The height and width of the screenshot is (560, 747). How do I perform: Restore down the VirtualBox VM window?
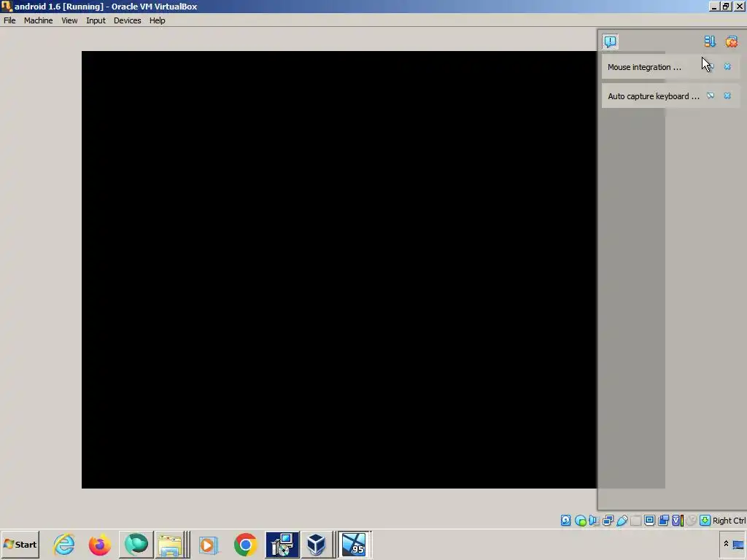pos(726,7)
